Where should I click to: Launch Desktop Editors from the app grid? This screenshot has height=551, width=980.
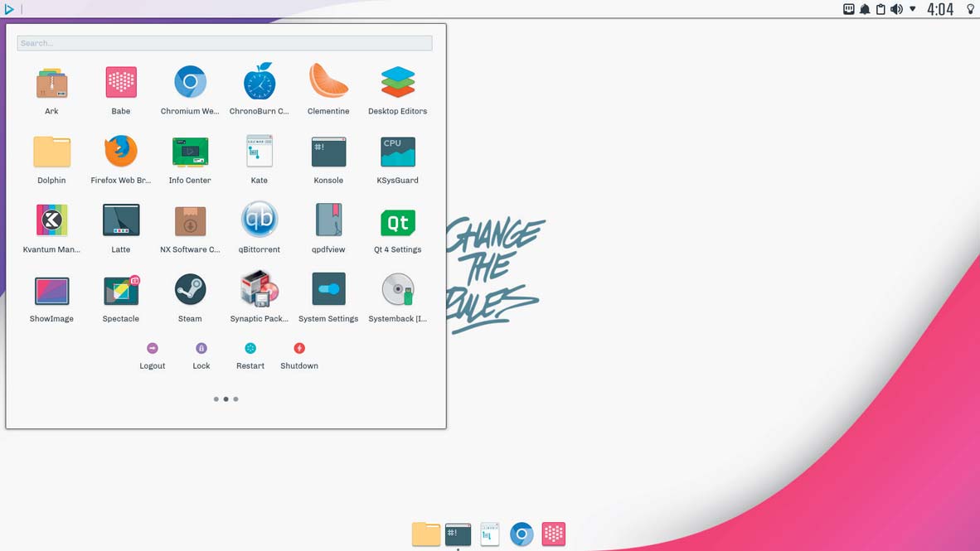[x=397, y=82]
